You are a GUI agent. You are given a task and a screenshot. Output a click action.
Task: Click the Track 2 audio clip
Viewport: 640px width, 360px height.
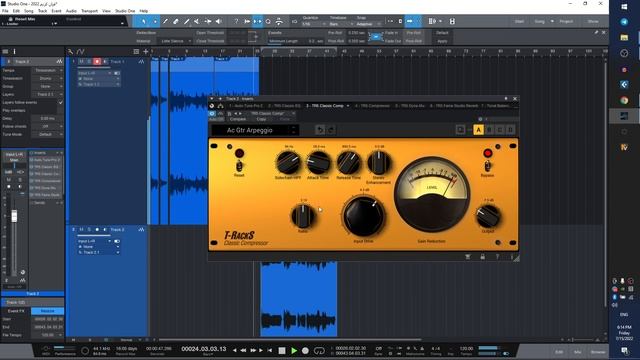[x=299, y=299]
